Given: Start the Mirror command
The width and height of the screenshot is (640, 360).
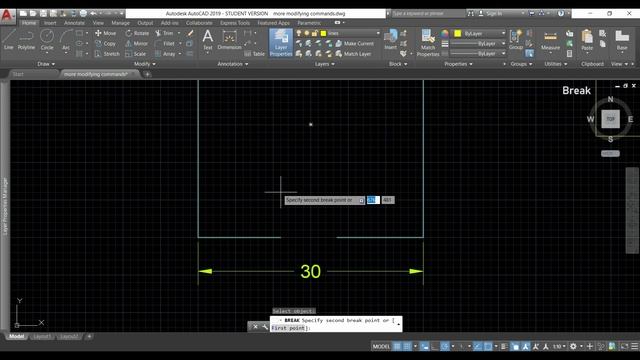Looking at the screenshot, I should (137, 43).
